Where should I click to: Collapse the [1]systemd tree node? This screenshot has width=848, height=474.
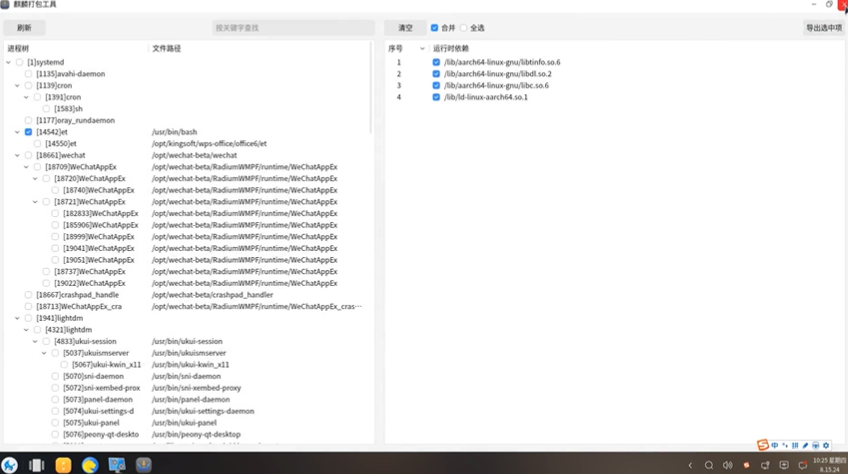coord(8,62)
